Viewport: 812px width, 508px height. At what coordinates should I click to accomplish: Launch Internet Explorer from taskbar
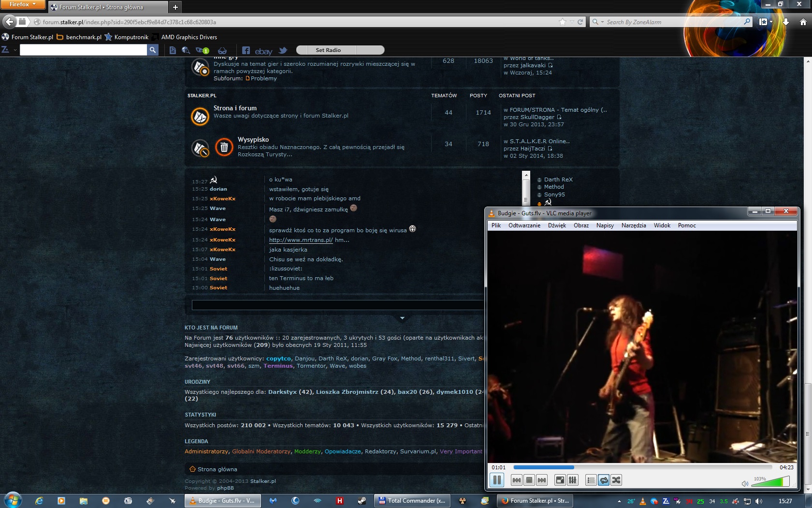click(39, 501)
